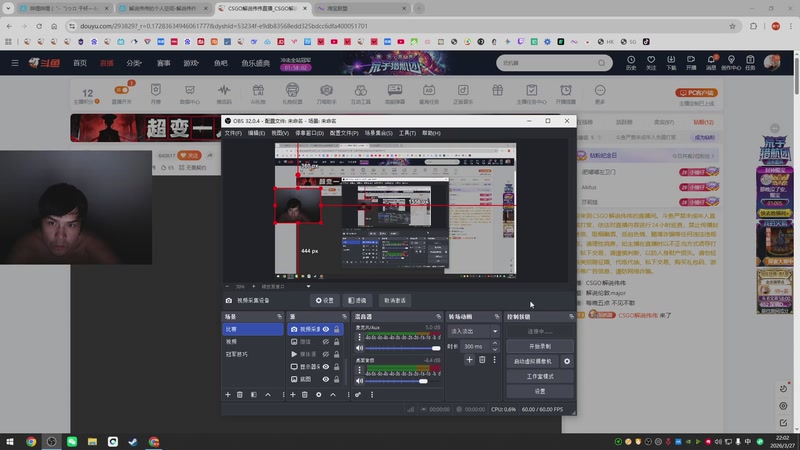Open OBS 场景集合(S) menu
The height and width of the screenshot is (450, 800).
point(379,133)
